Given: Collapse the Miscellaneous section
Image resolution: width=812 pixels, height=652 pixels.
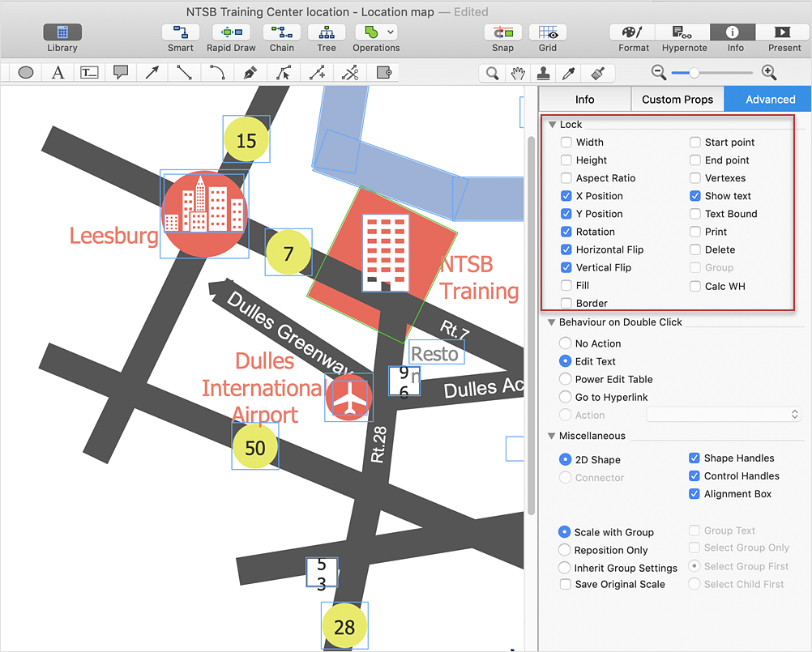Looking at the screenshot, I should pyautogui.click(x=552, y=436).
